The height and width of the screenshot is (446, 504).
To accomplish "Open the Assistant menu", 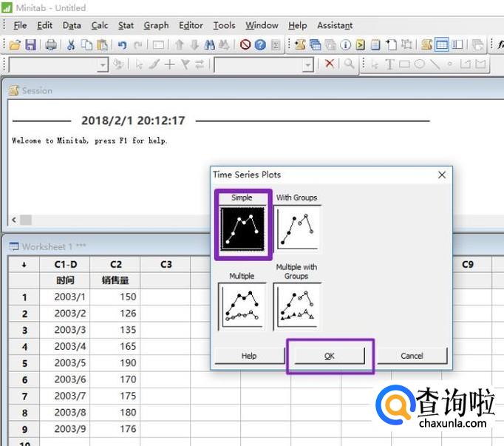I will point(335,25).
